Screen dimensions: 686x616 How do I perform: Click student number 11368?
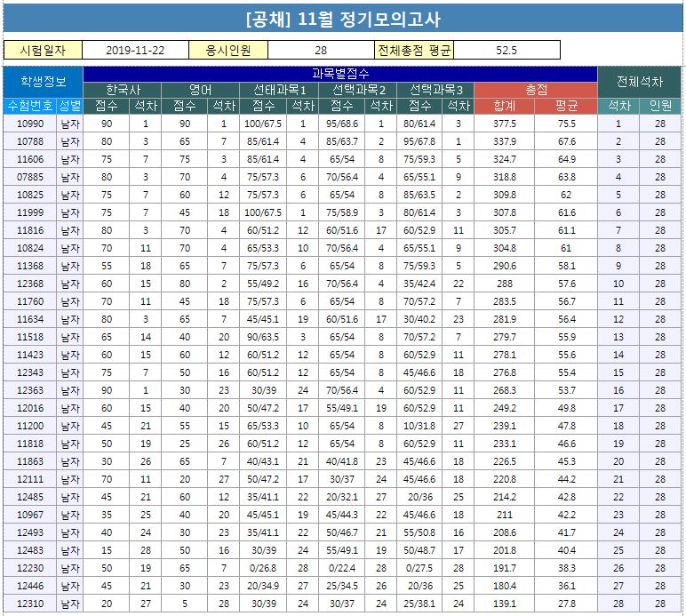point(29,266)
